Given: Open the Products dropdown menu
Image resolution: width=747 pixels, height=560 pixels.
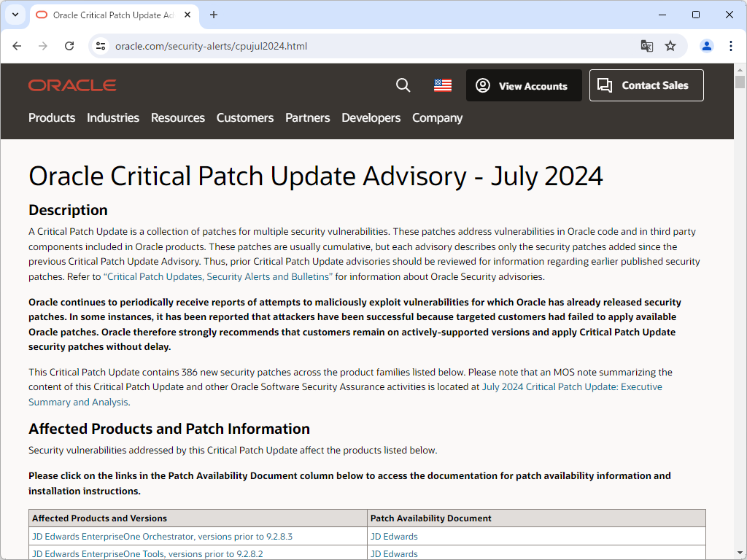Looking at the screenshot, I should click(52, 117).
